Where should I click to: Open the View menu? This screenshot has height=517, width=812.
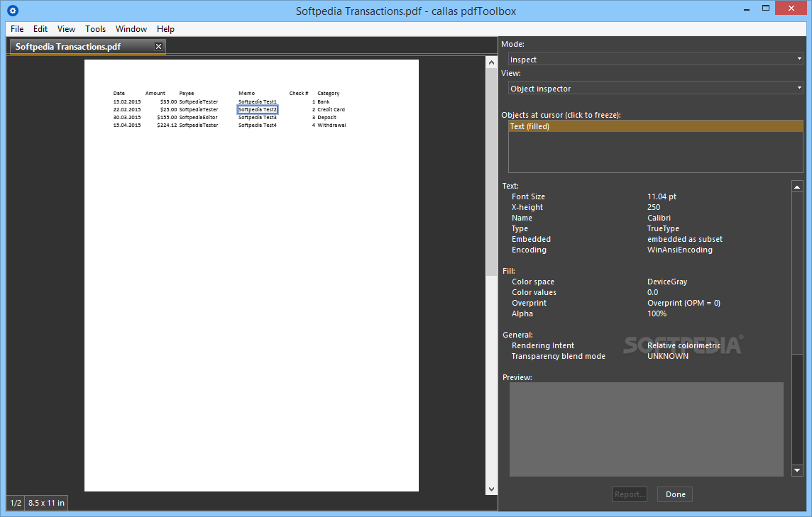pyautogui.click(x=66, y=29)
